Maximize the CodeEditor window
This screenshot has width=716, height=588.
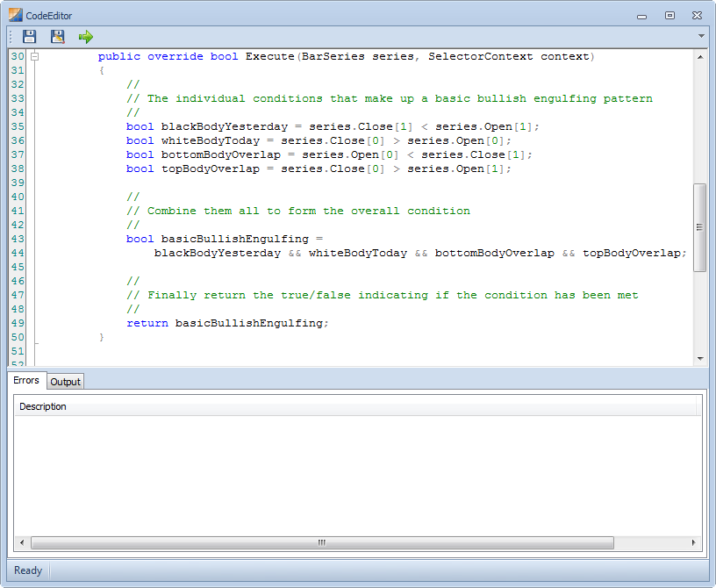[x=669, y=16]
